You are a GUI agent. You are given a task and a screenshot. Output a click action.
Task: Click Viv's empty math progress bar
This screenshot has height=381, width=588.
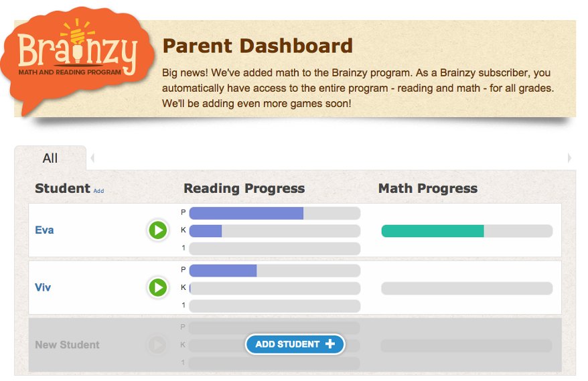click(x=467, y=289)
